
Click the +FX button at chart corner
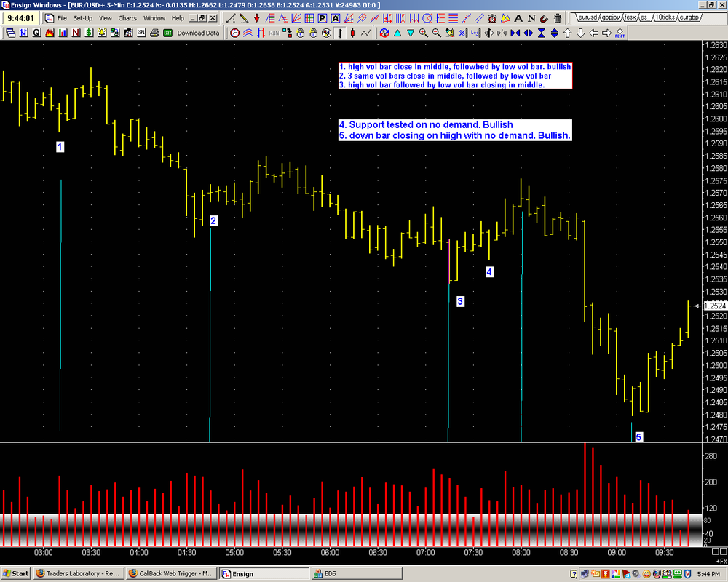point(721,561)
